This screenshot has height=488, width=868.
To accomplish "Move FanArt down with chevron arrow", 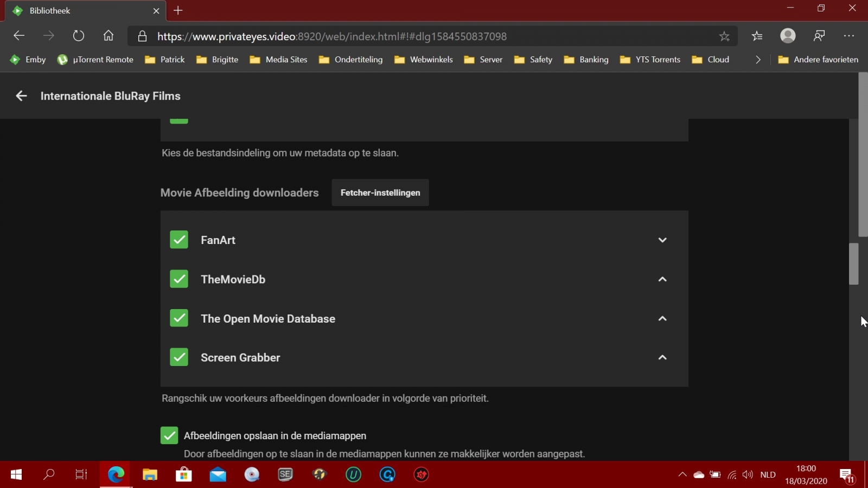I will pos(662,240).
